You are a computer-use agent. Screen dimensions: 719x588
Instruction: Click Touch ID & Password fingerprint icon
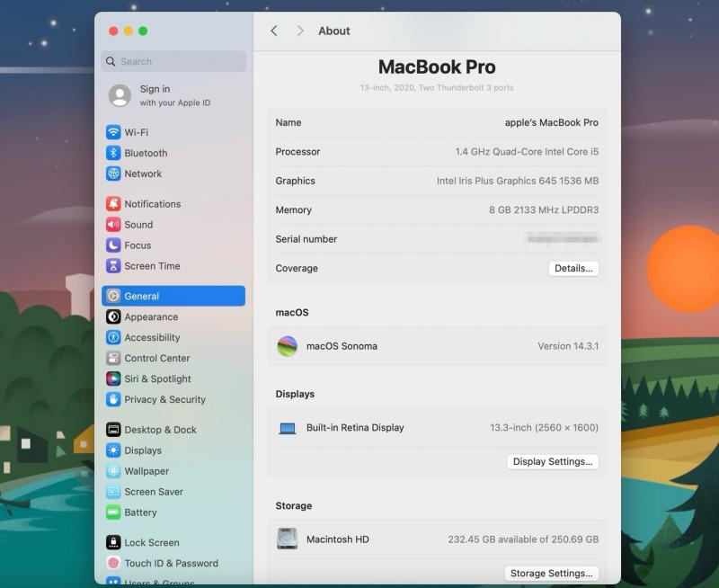pyautogui.click(x=113, y=563)
